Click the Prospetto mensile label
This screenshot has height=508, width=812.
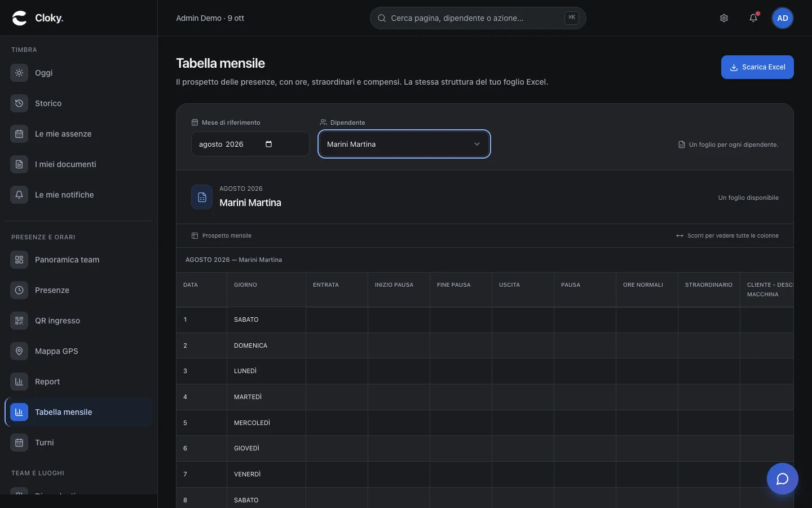[x=227, y=235]
